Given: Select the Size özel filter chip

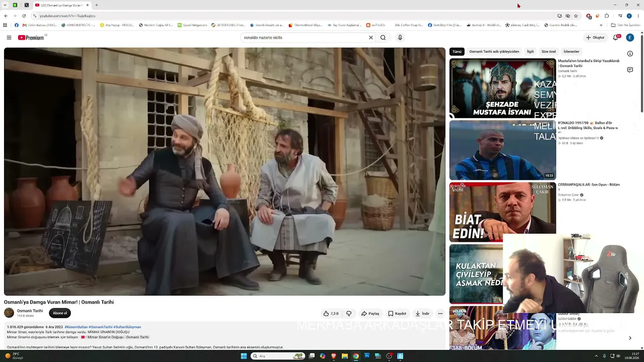Looking at the screenshot, I should coord(548,52).
